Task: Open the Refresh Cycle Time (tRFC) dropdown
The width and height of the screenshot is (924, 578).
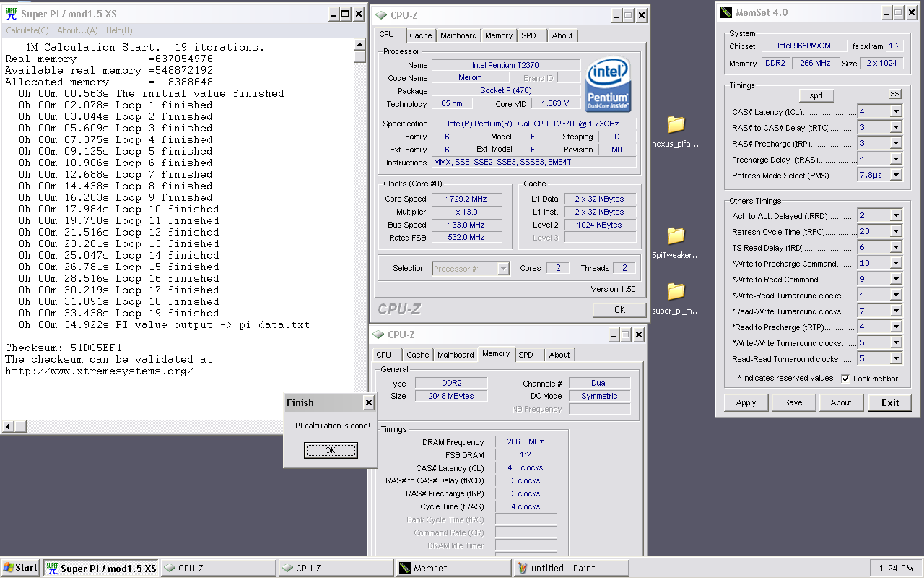Action: [896, 232]
